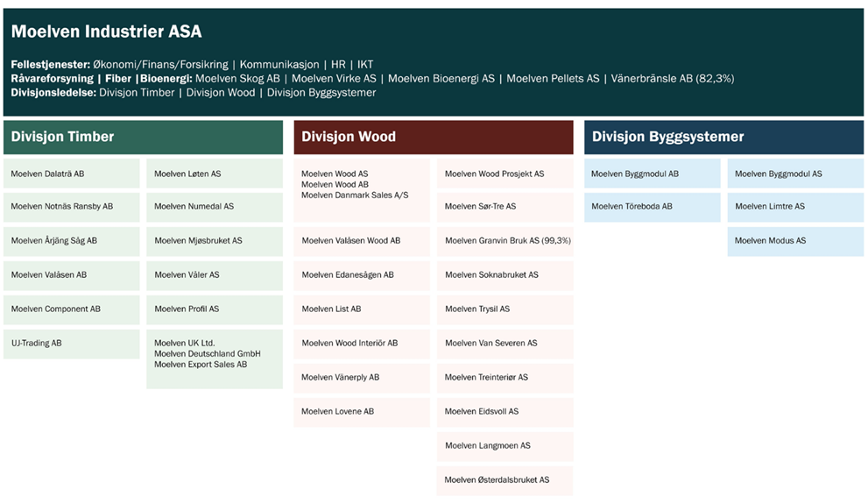Click Moelven Deutschland GmbH line
This screenshot has height=504, width=868.
click(x=207, y=353)
